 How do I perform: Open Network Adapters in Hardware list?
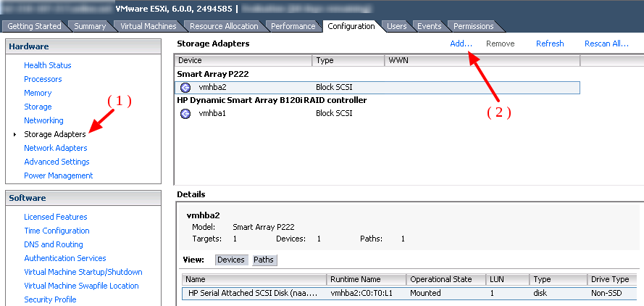56,148
